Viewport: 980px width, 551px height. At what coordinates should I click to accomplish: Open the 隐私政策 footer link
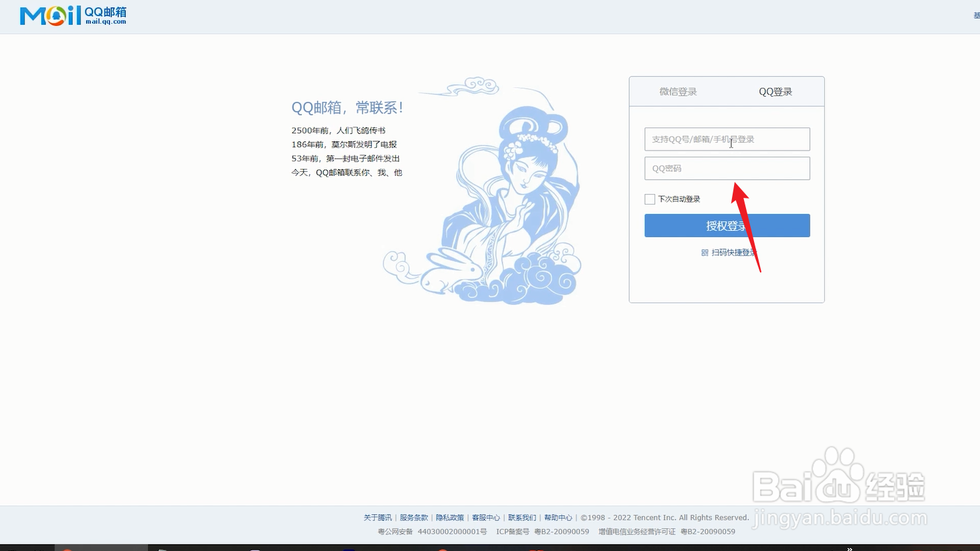coord(450,518)
